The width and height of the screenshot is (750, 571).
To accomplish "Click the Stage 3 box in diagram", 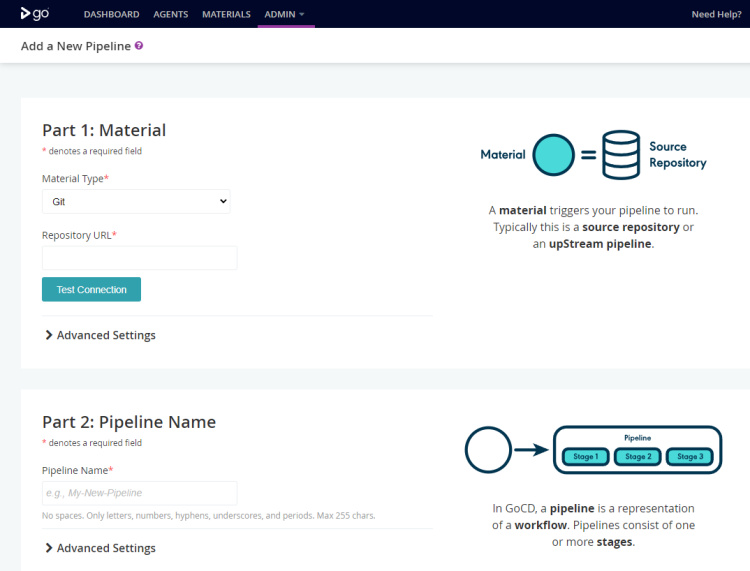I will tap(688, 457).
